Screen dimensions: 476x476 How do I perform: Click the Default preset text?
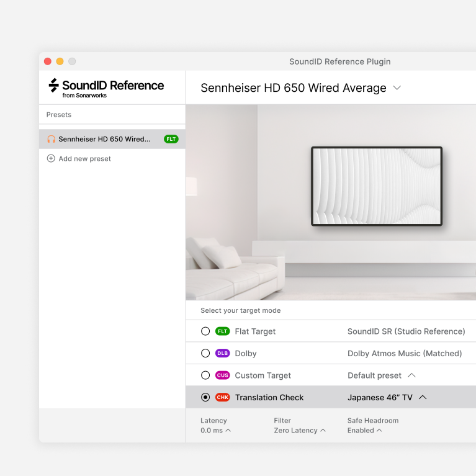click(x=375, y=375)
